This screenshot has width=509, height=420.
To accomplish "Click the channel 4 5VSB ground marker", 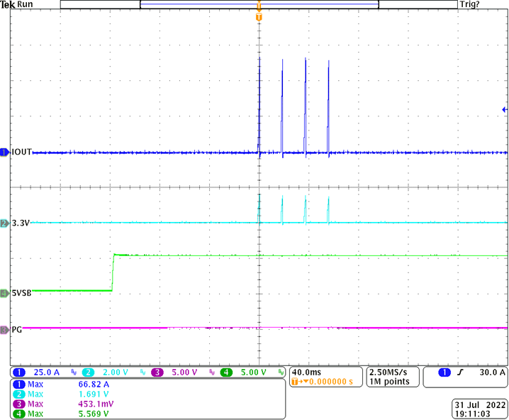I will 4,293.
